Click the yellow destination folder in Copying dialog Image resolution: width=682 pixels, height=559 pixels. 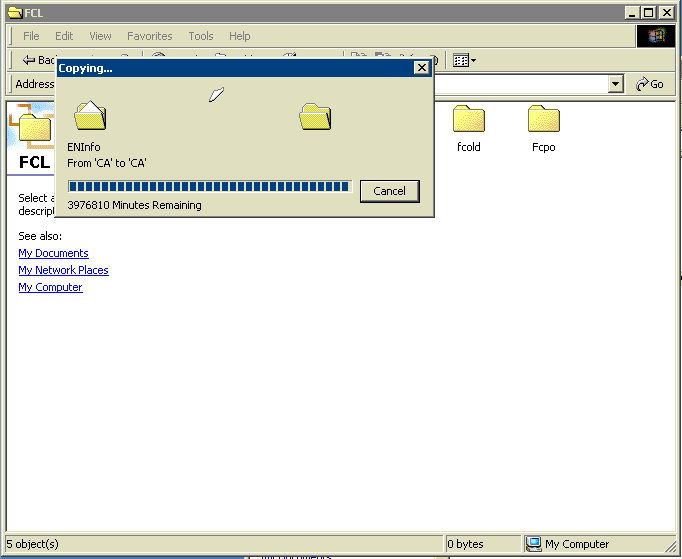(315, 117)
